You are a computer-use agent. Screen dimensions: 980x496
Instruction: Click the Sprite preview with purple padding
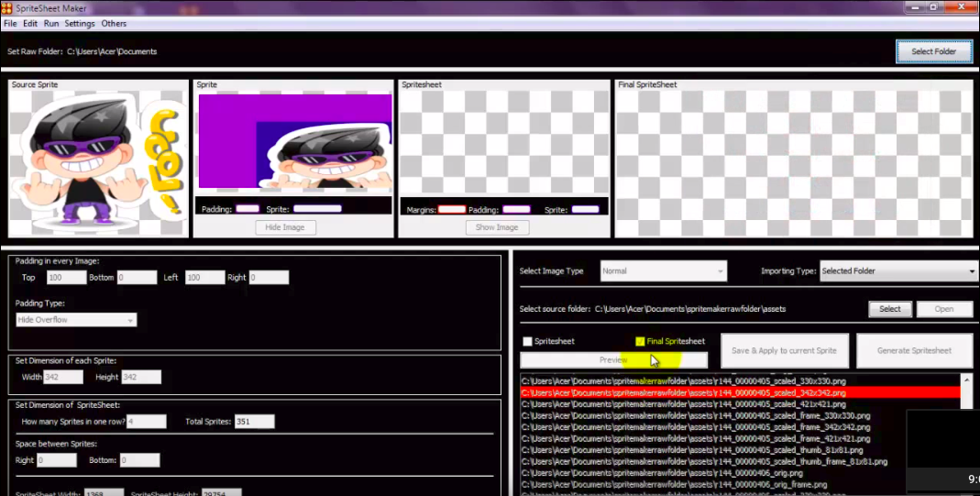pyautogui.click(x=295, y=141)
